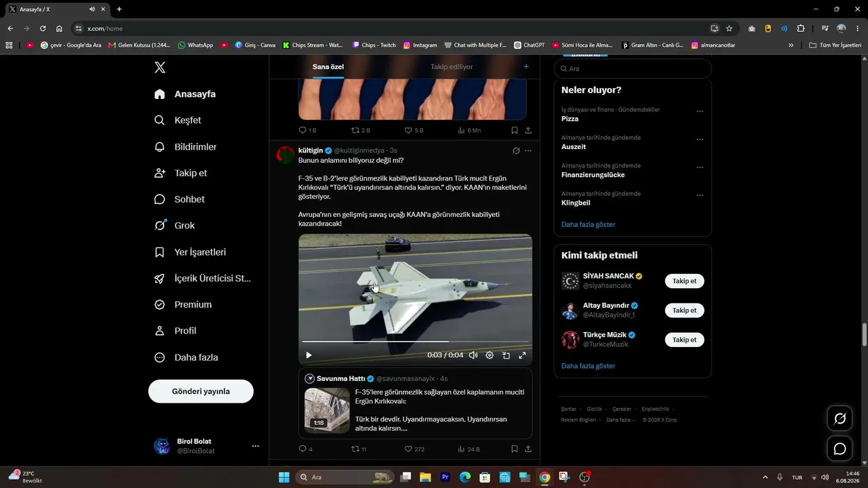
Task: Share the kültigin post
Action: (528, 449)
